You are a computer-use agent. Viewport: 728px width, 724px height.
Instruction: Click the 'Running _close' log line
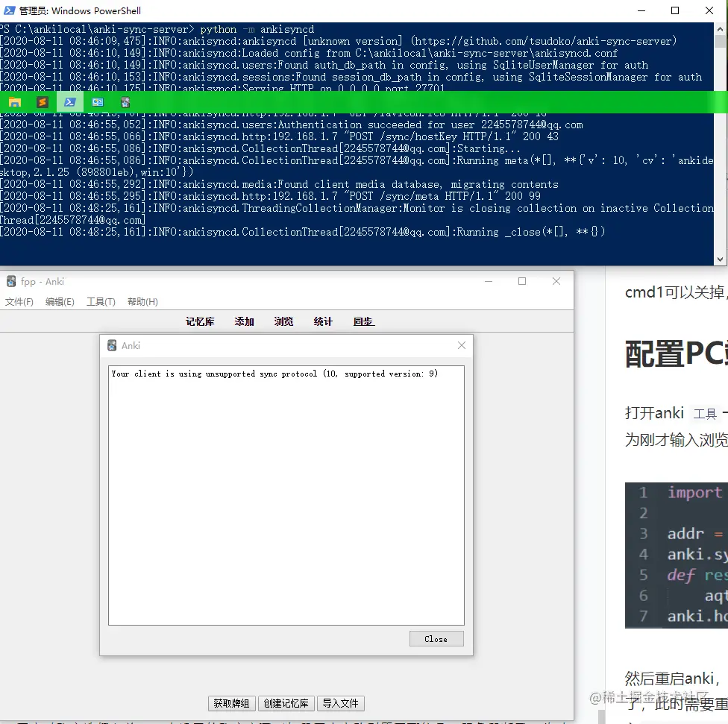point(303,232)
